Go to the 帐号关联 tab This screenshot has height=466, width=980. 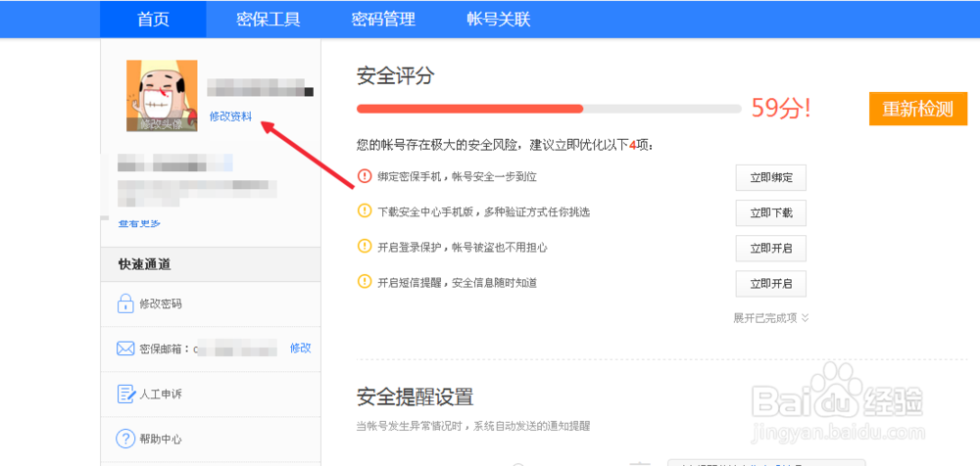click(x=499, y=20)
